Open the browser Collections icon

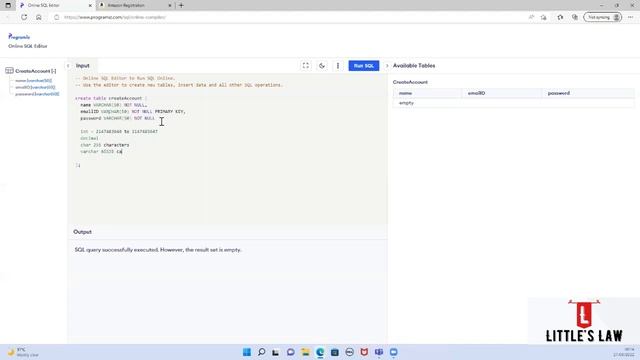pyautogui.click(x=575, y=17)
